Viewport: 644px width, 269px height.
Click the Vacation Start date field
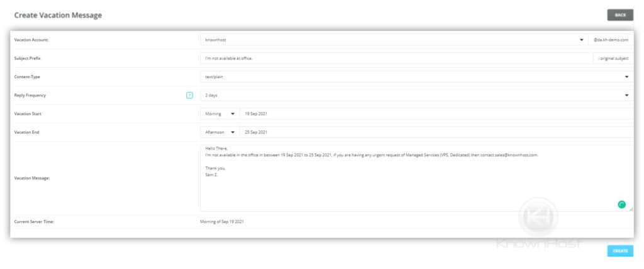click(436, 114)
